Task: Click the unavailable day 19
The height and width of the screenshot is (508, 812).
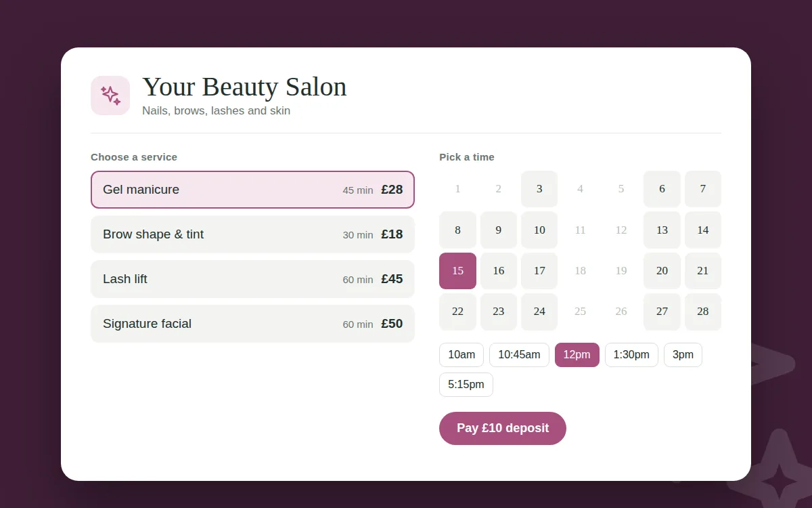Action: pyautogui.click(x=621, y=271)
